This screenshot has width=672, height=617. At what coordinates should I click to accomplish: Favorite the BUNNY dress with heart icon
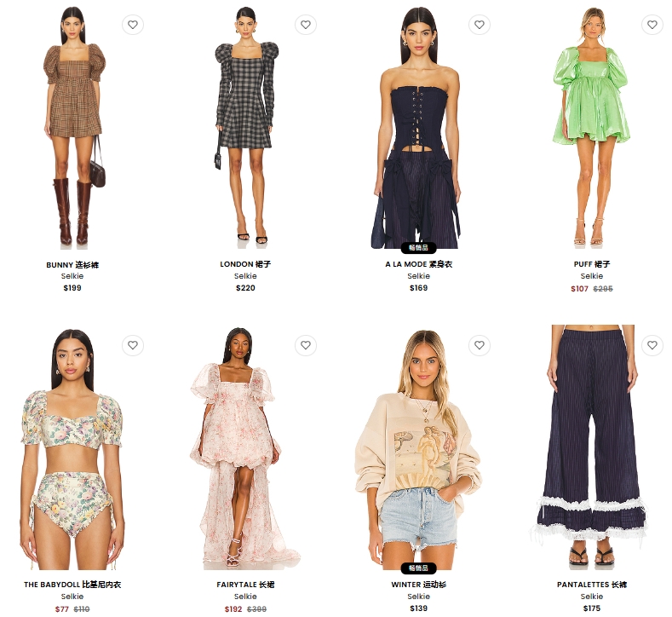click(133, 25)
